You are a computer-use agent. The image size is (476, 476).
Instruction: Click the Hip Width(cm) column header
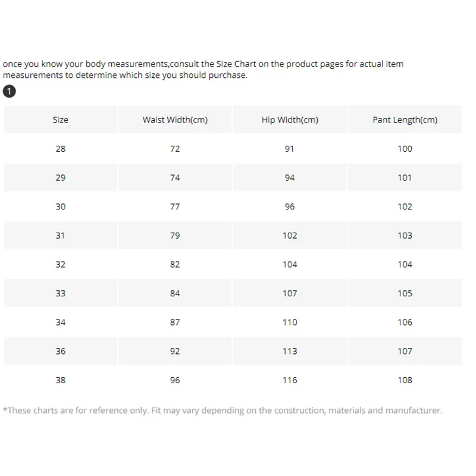pos(290,120)
